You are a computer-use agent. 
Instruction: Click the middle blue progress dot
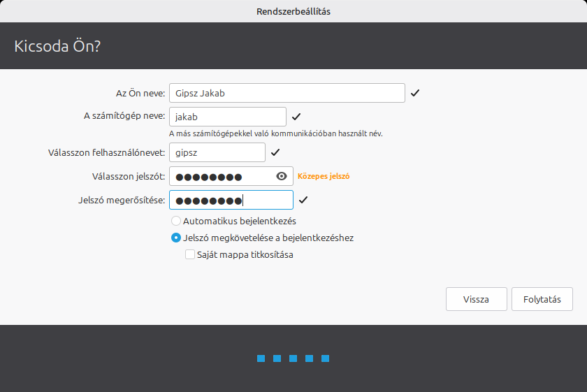(293, 358)
